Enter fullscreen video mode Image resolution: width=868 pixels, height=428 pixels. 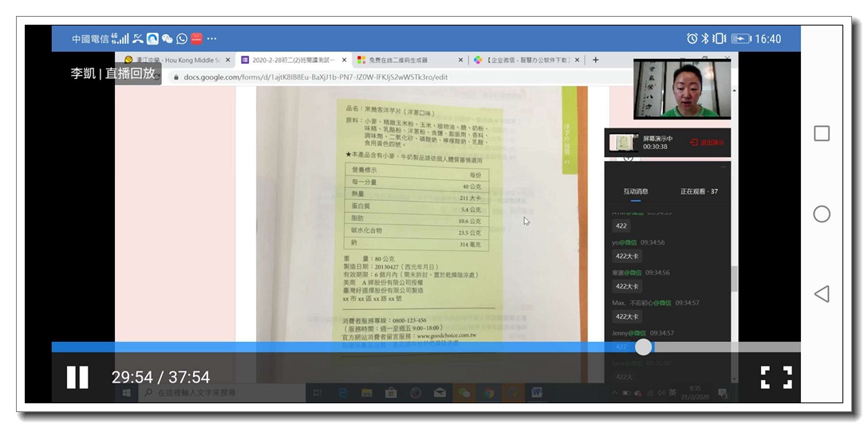point(775,377)
